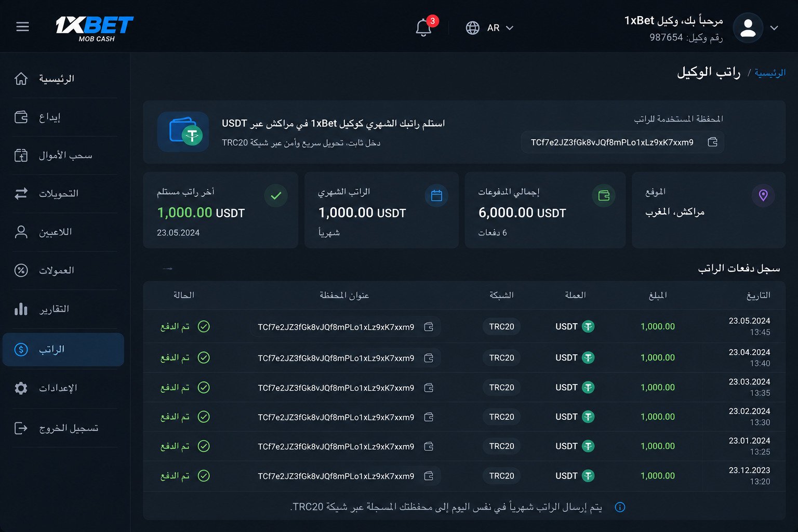Click العملة currency column header

coord(575,295)
